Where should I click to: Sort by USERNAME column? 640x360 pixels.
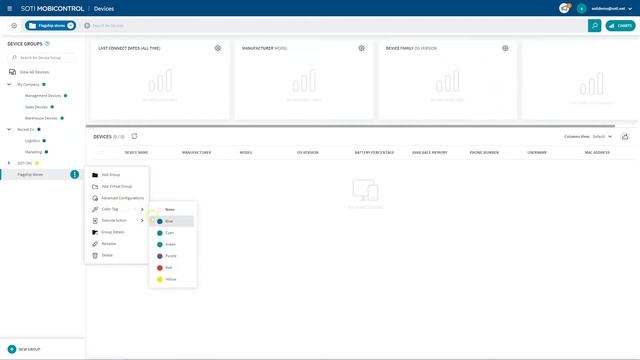pos(537,152)
